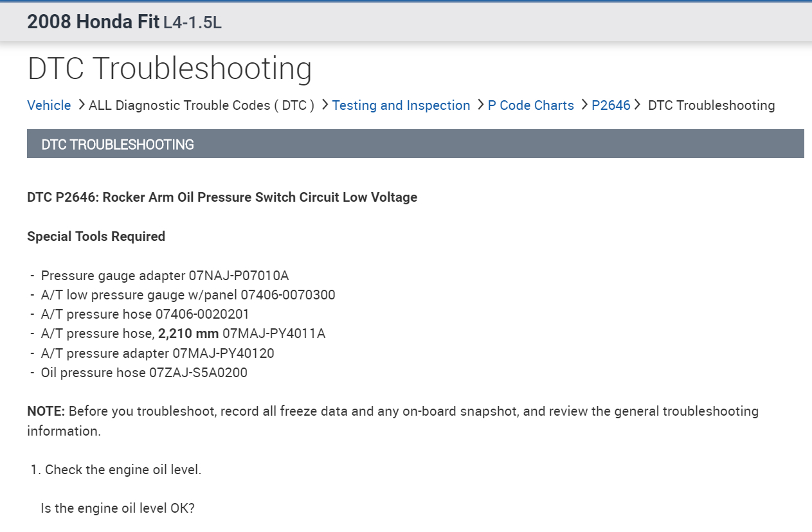Open the P2646 breadcrumb link

tap(611, 105)
